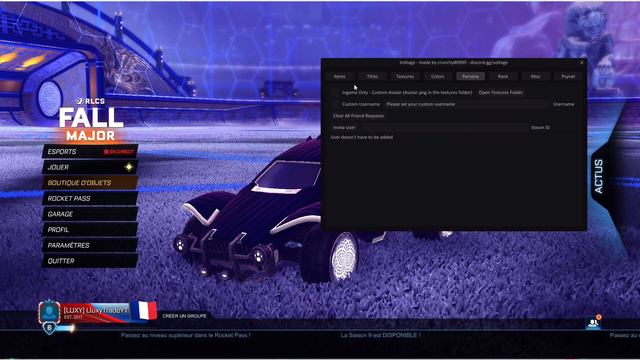Click the player avatar icon

(49, 312)
